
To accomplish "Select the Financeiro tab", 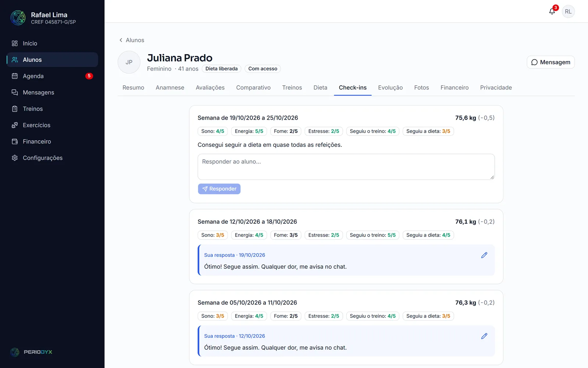I will click(455, 88).
